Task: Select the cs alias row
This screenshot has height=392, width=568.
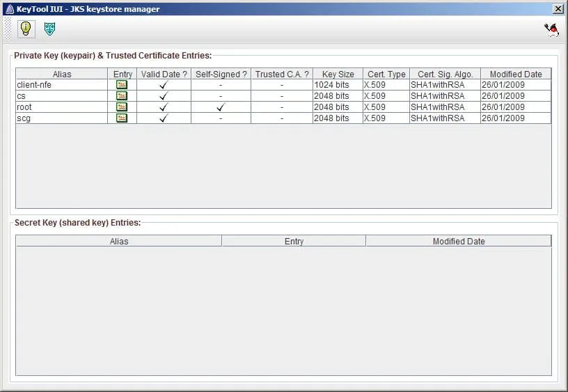Action: (61, 96)
